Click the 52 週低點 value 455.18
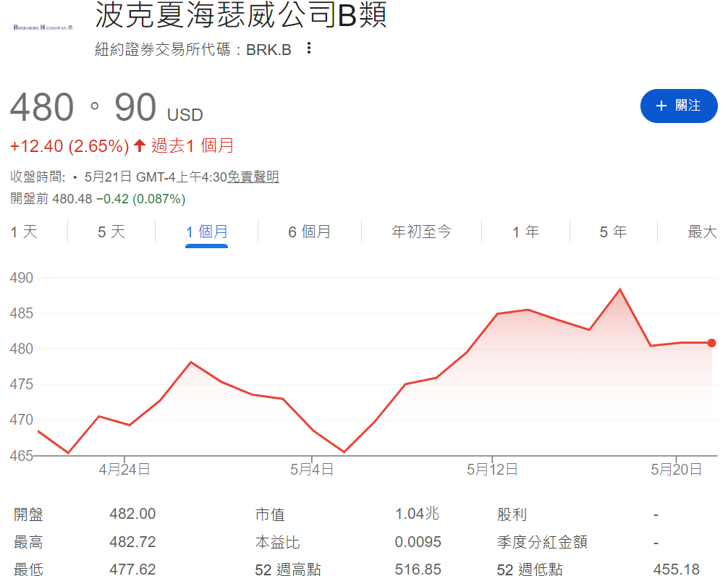Viewport: 728px width, 576px height. point(677,569)
